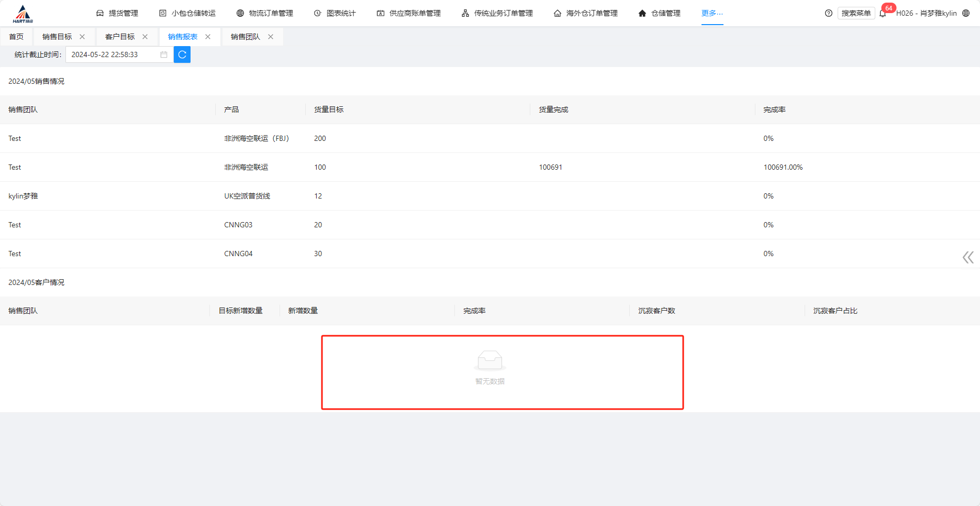Open the 图表统计 menu
Screen dimensions: 980x506
click(x=335, y=13)
